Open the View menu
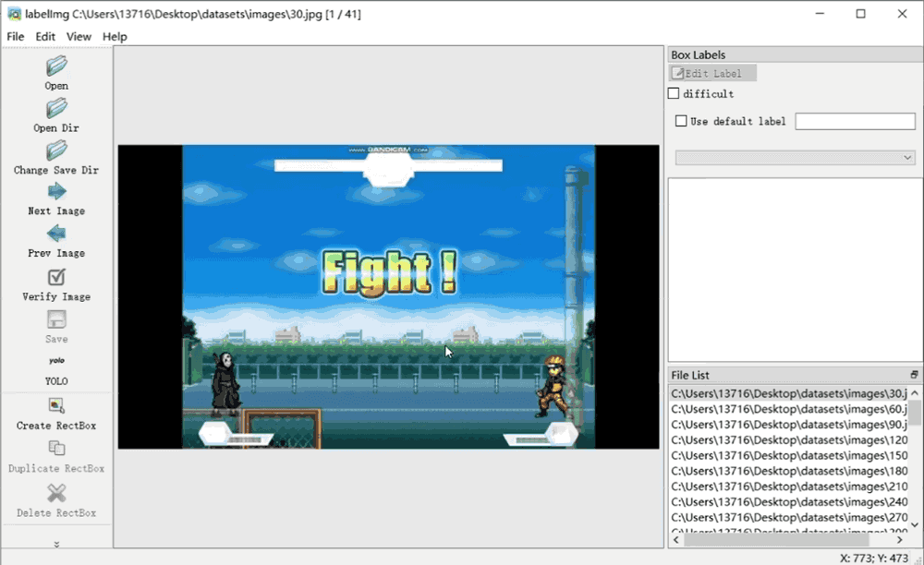This screenshot has height=565, width=924. point(79,37)
